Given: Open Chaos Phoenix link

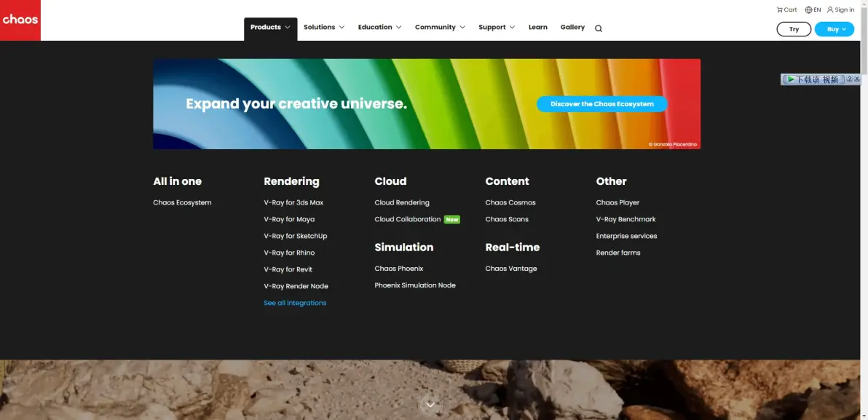Looking at the screenshot, I should click(398, 269).
